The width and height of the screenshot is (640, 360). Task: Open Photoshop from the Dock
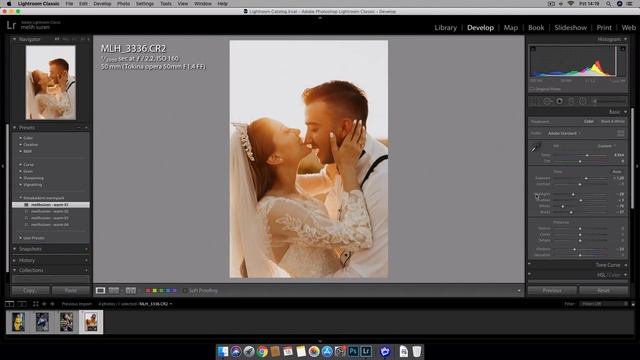[x=353, y=351]
